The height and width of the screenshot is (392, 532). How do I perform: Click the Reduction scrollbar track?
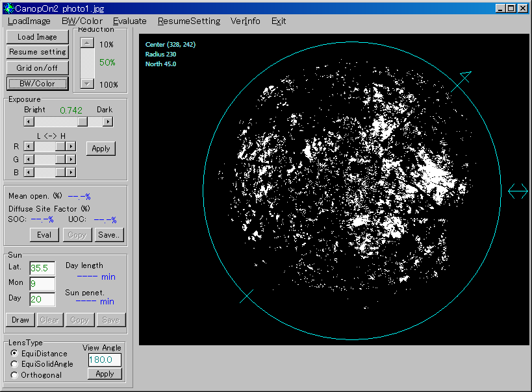87,64
